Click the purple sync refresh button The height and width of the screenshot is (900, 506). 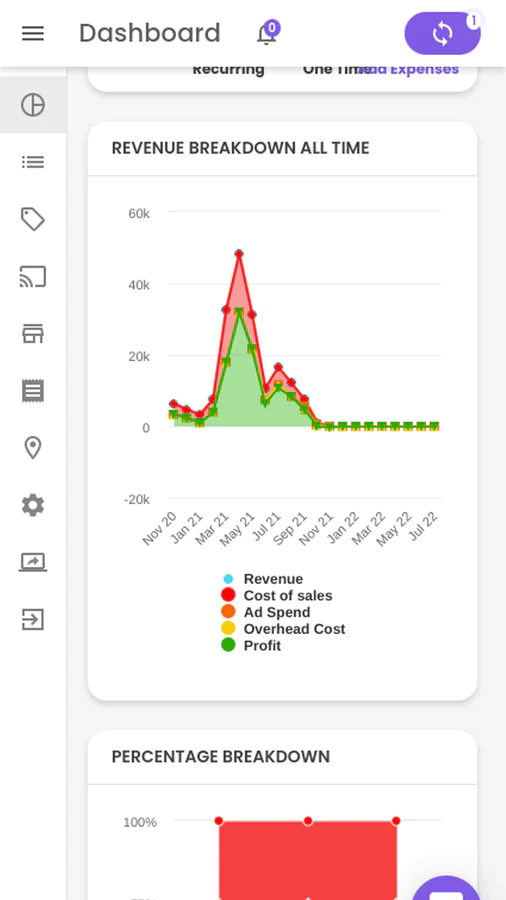[x=442, y=34]
